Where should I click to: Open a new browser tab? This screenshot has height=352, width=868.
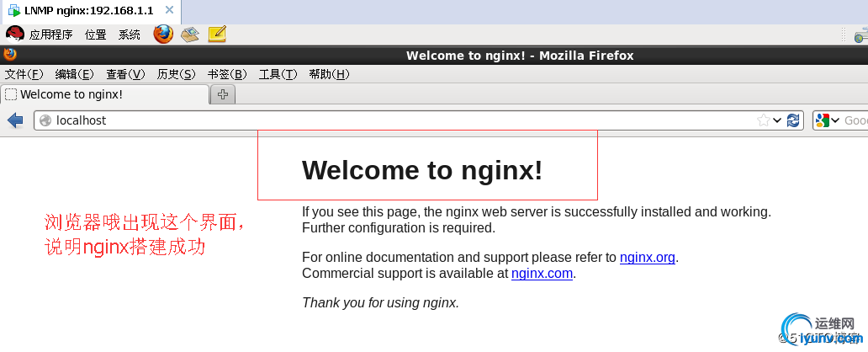pyautogui.click(x=223, y=95)
